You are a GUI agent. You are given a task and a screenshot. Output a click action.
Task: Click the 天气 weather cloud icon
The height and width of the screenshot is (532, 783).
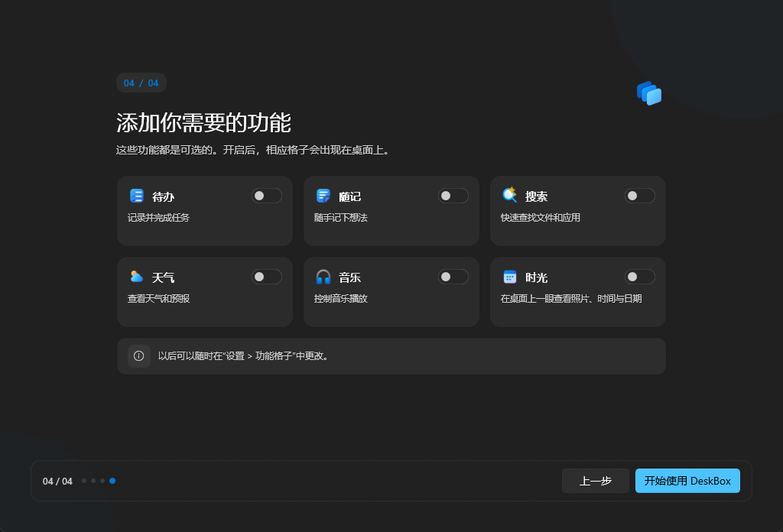coord(136,277)
